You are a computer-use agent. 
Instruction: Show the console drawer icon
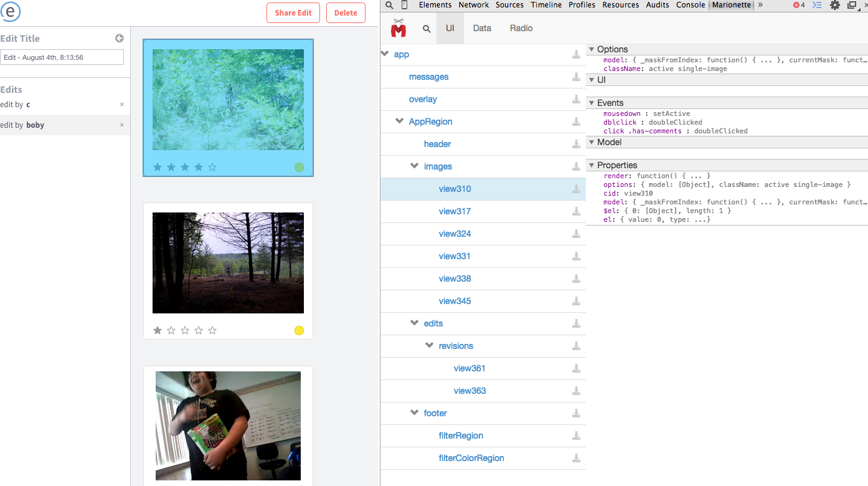818,5
